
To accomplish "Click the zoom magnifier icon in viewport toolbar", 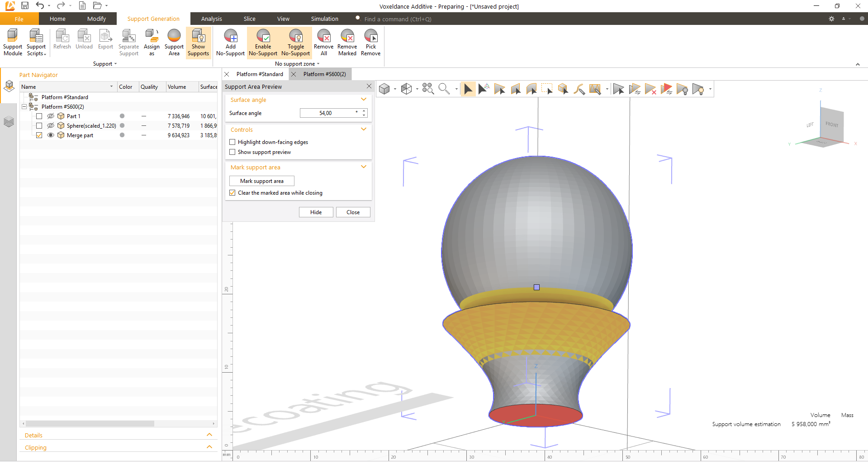I will [x=444, y=89].
